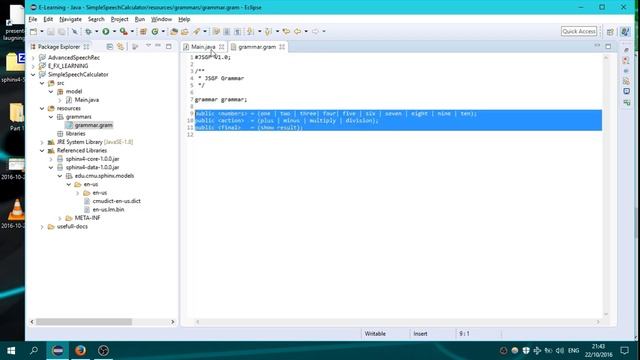Open the Edit menu
Screen dimensions: 640x360
point(48,19)
